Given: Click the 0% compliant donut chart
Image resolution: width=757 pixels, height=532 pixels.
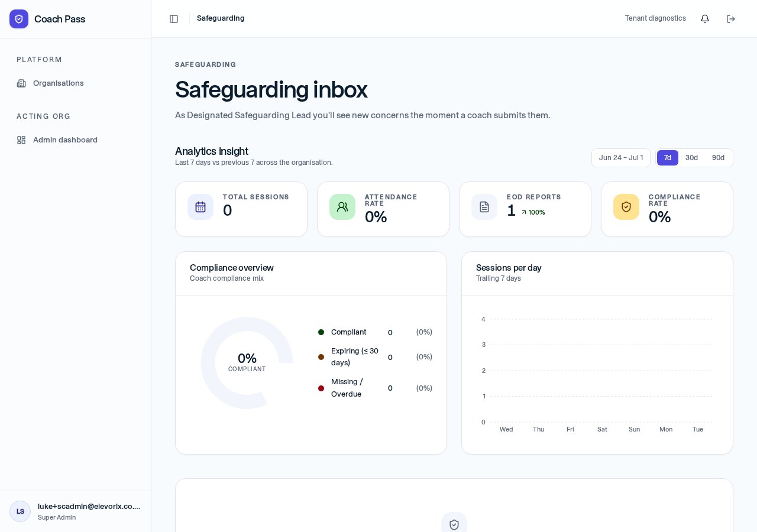Looking at the screenshot, I should tap(247, 363).
